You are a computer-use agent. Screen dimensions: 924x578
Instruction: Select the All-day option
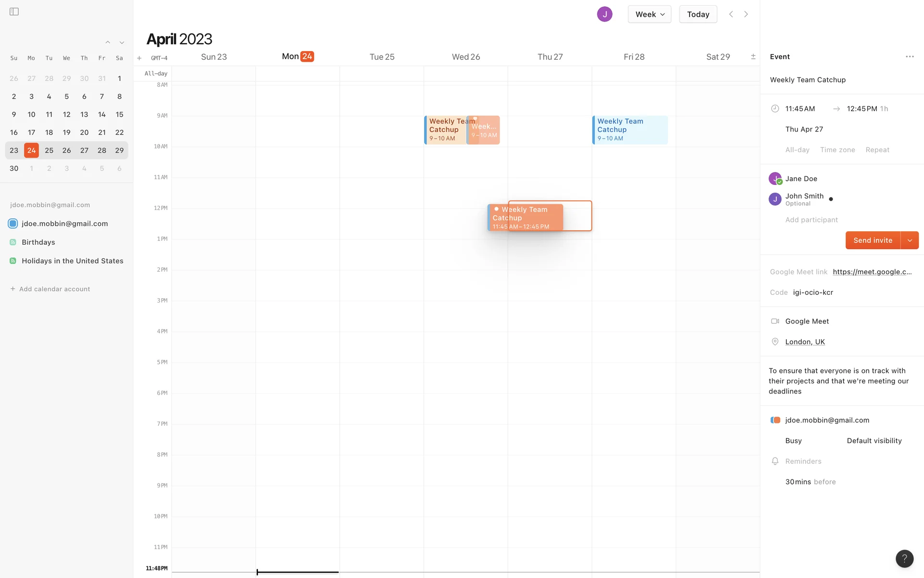coord(797,150)
